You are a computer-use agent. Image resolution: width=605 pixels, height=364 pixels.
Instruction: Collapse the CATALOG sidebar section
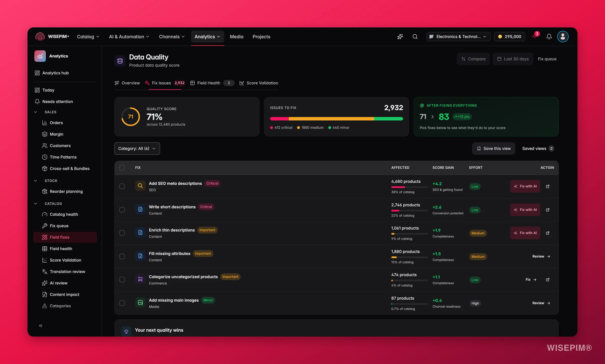point(36,204)
